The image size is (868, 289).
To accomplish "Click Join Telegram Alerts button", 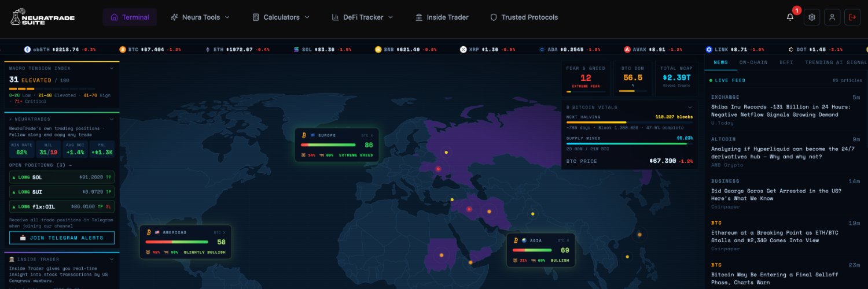I will (x=62, y=238).
